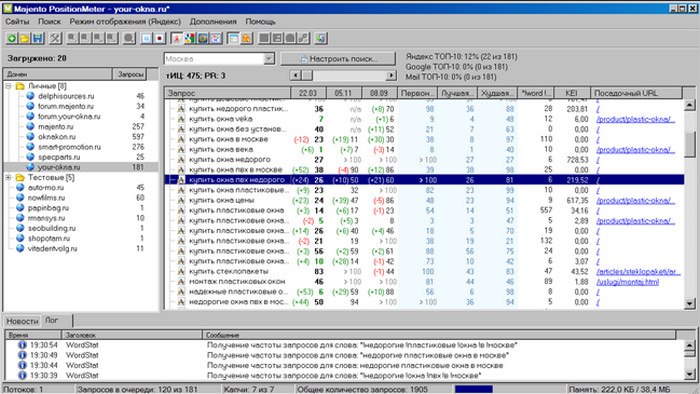Click the queries table scroll-down arrow

point(689,303)
